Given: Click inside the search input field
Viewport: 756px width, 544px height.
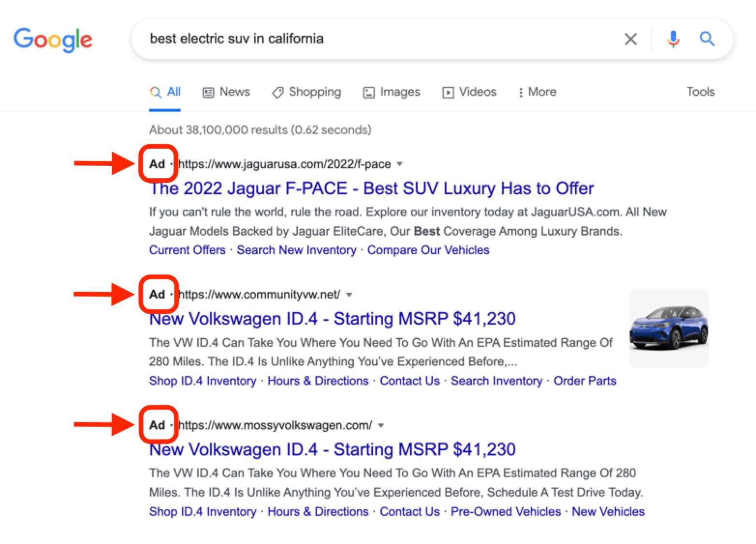Looking at the screenshot, I should 338,39.
